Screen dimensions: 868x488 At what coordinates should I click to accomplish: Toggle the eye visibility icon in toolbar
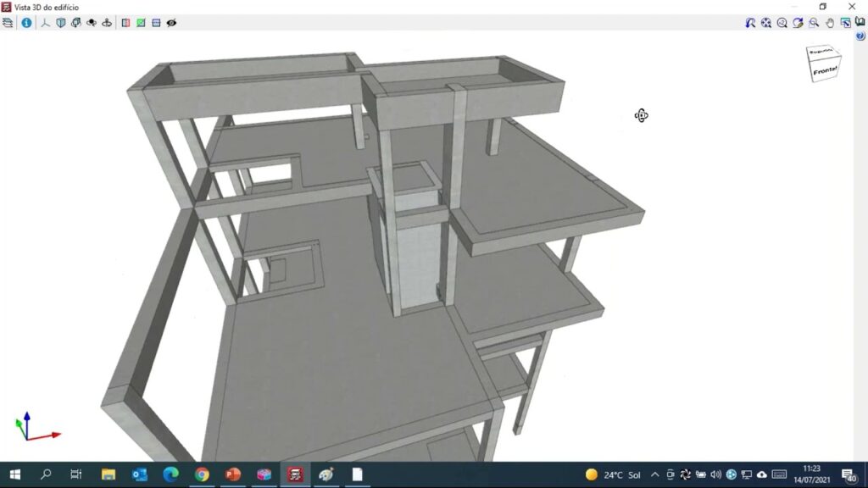click(171, 23)
